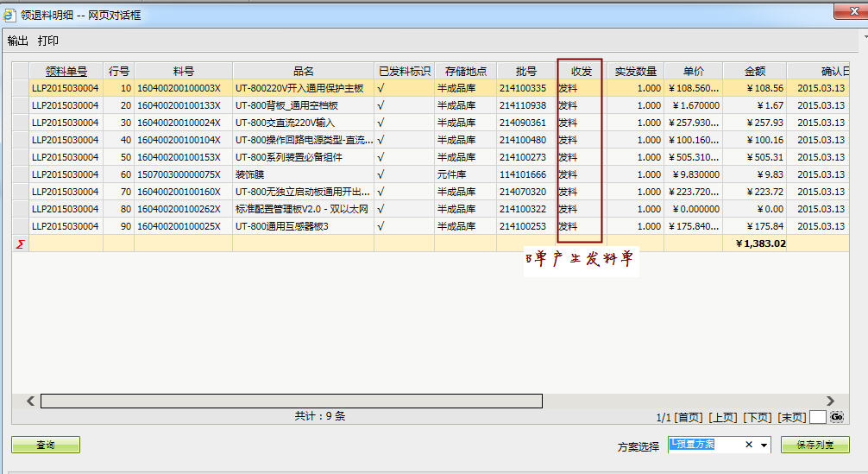Image resolution: width=868 pixels, height=474 pixels.
Task: Click the 存储地点 column header
Action: pyautogui.click(x=466, y=72)
